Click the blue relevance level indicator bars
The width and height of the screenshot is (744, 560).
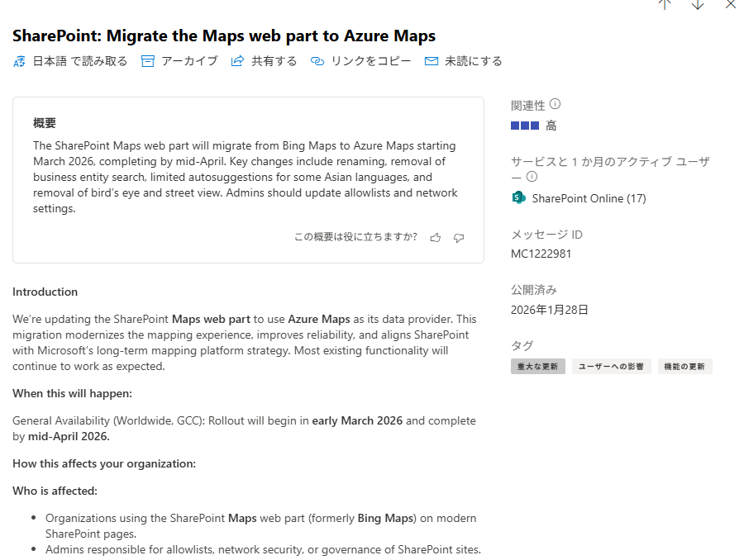click(525, 126)
